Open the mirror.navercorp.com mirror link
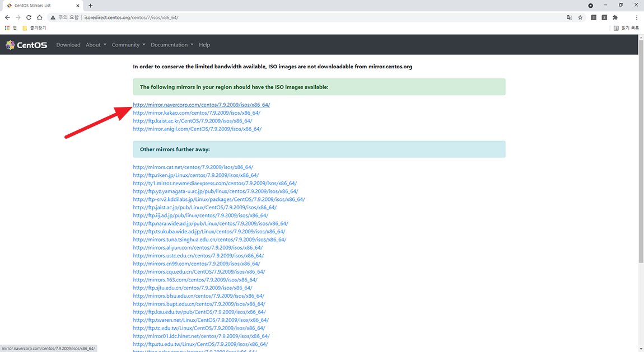 point(201,105)
